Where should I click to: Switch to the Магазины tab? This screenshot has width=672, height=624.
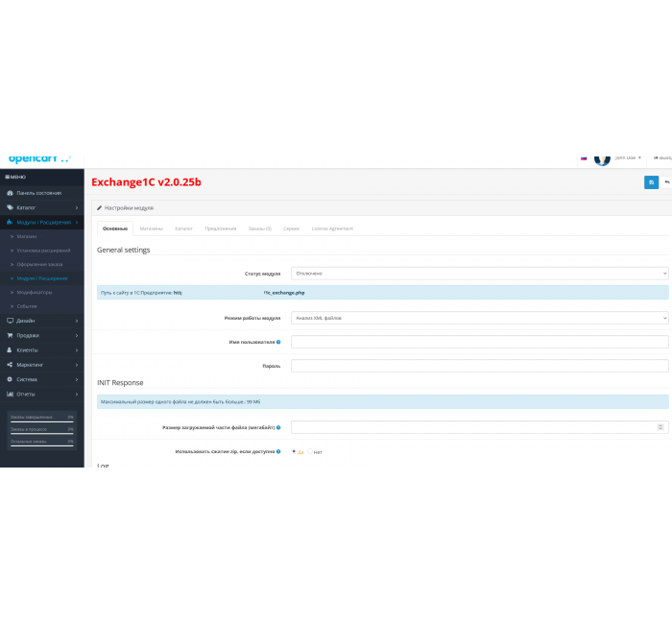(152, 228)
